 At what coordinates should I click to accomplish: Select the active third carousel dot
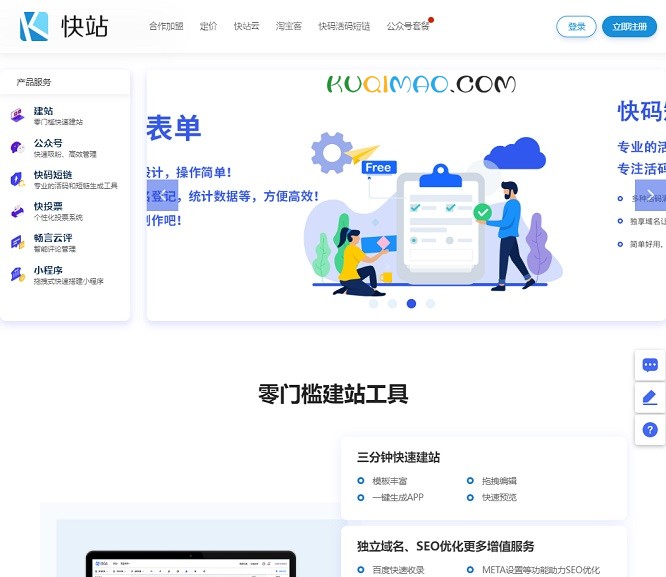pyautogui.click(x=411, y=303)
